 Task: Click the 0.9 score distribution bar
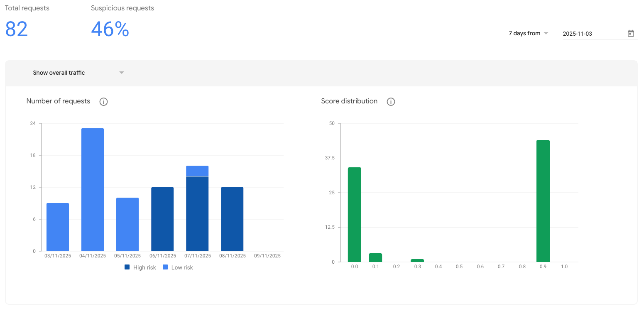tap(543, 201)
